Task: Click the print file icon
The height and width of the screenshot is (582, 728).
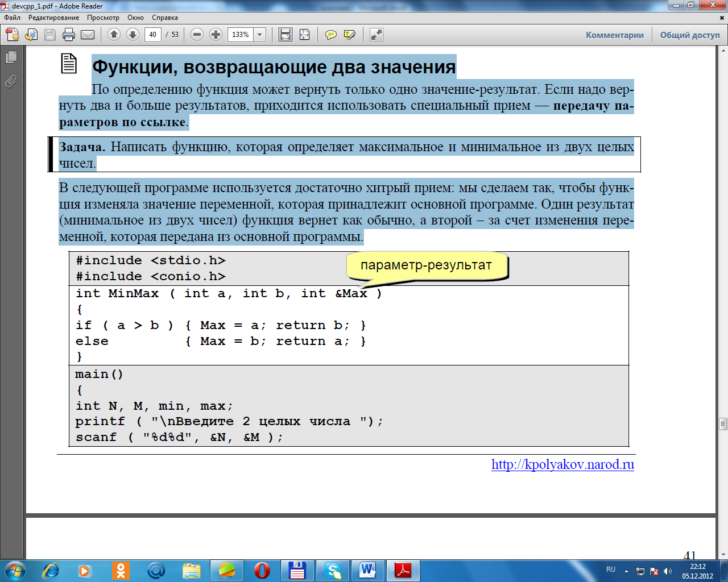Action: pyautogui.click(x=69, y=35)
